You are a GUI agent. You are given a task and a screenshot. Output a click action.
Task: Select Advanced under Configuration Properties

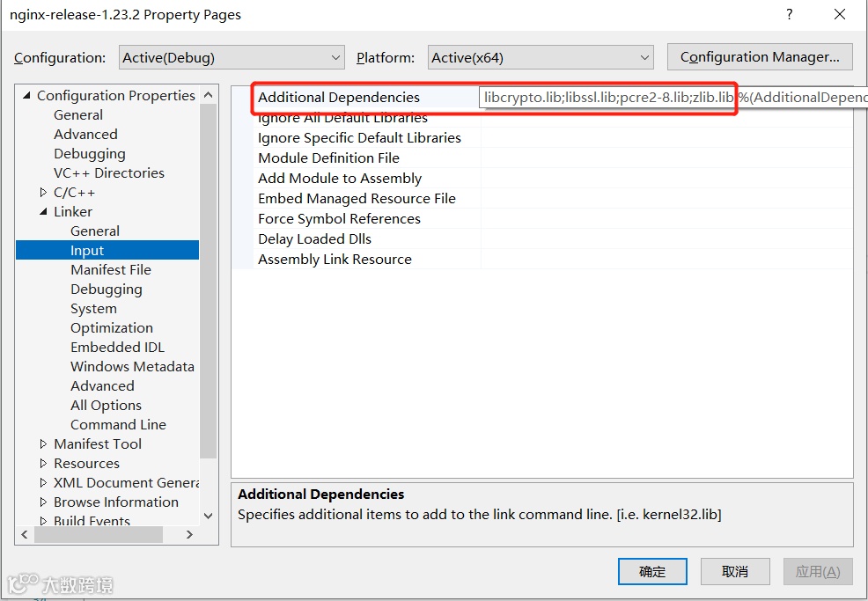tap(85, 135)
